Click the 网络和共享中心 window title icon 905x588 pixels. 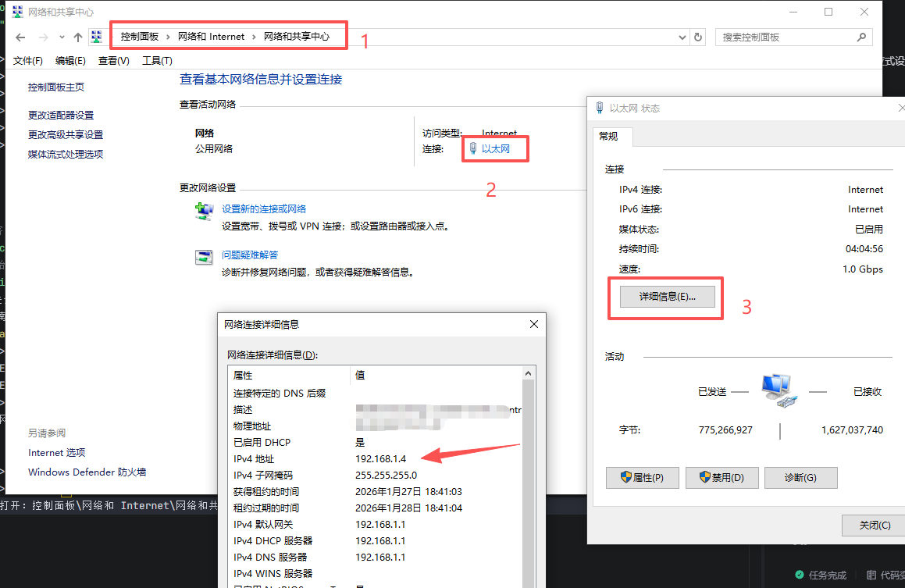[18, 12]
